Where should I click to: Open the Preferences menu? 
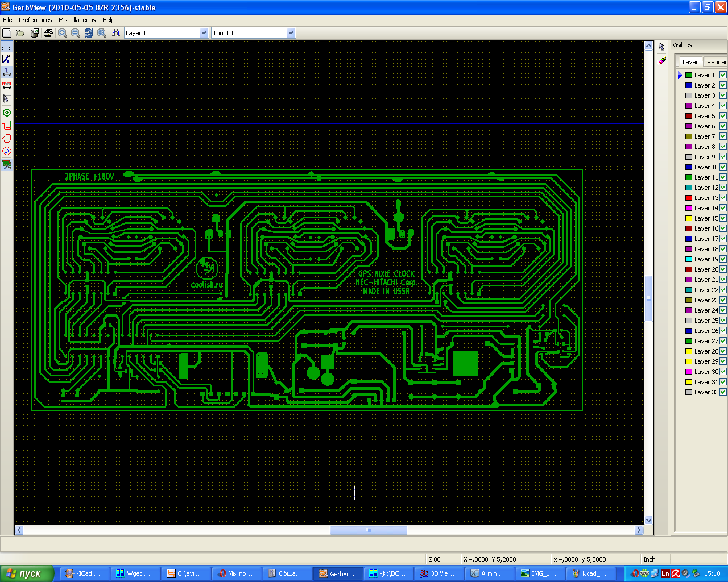35,20
